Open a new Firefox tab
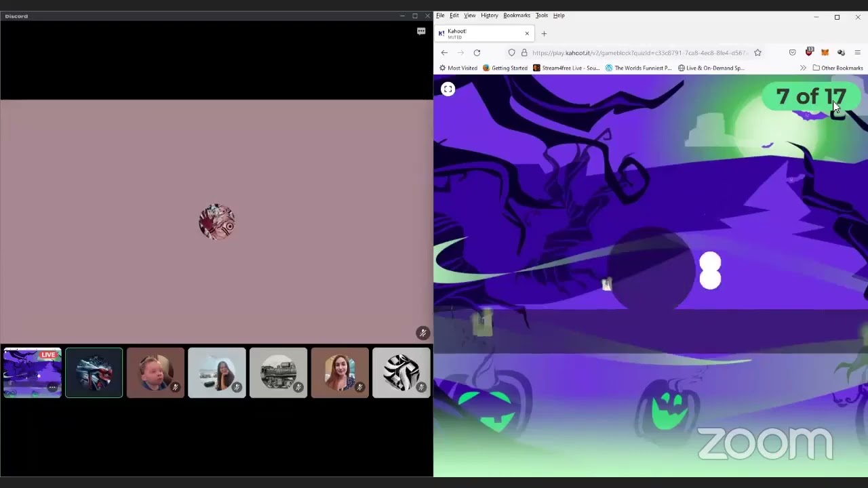The image size is (868, 488). pos(544,33)
